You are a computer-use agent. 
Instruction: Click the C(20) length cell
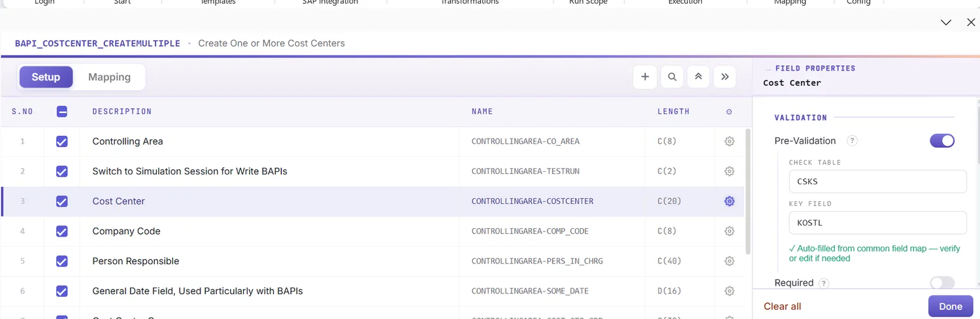point(669,201)
